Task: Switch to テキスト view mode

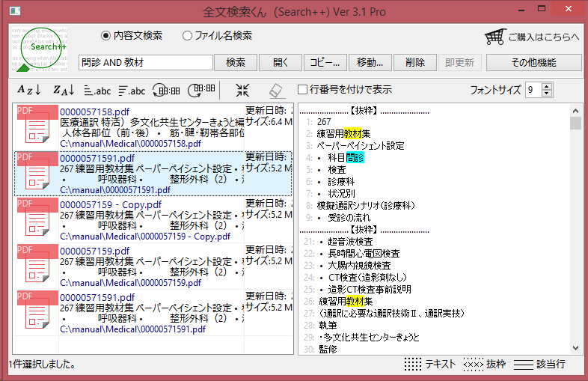Action: 432,365
